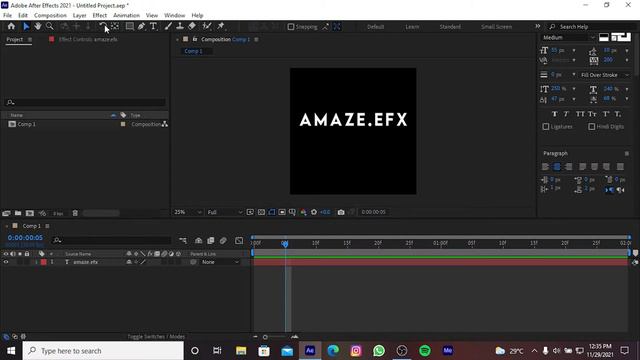The image size is (640, 360).
Task: Switch to the Small Screen workspace
Action: point(496,27)
